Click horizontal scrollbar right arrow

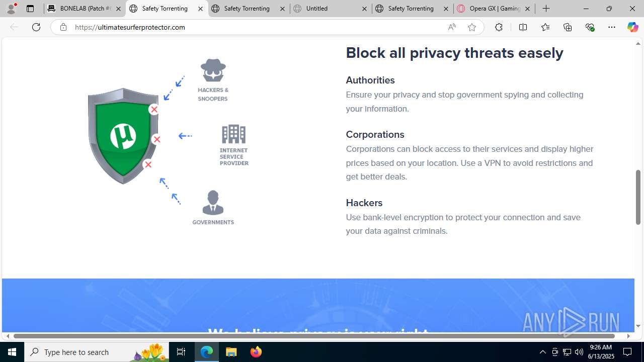tap(628, 336)
